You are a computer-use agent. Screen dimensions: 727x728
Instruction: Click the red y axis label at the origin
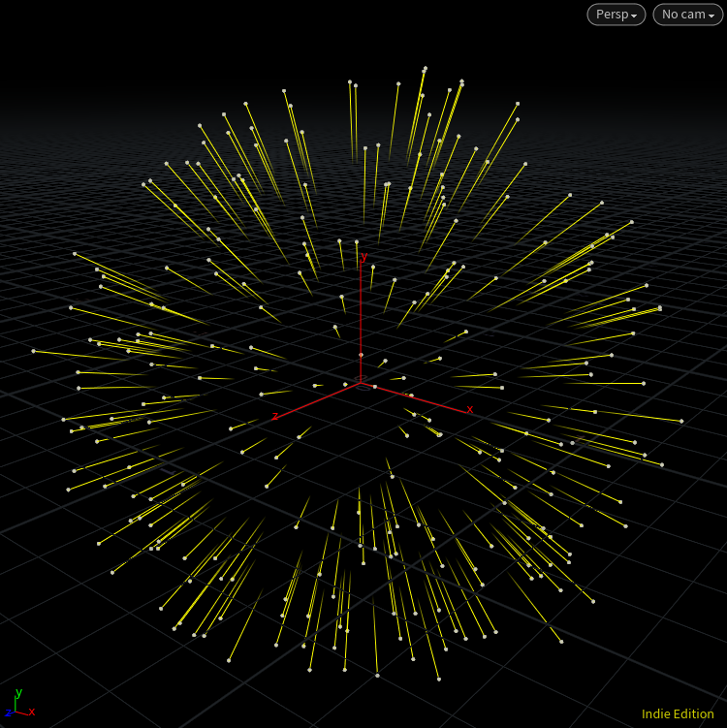363,257
